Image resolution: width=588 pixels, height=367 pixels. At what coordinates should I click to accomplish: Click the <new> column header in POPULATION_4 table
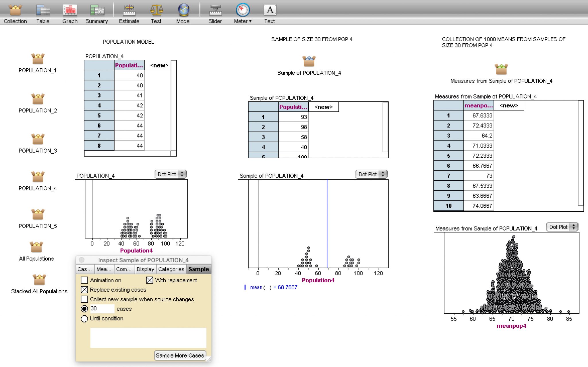tap(159, 65)
